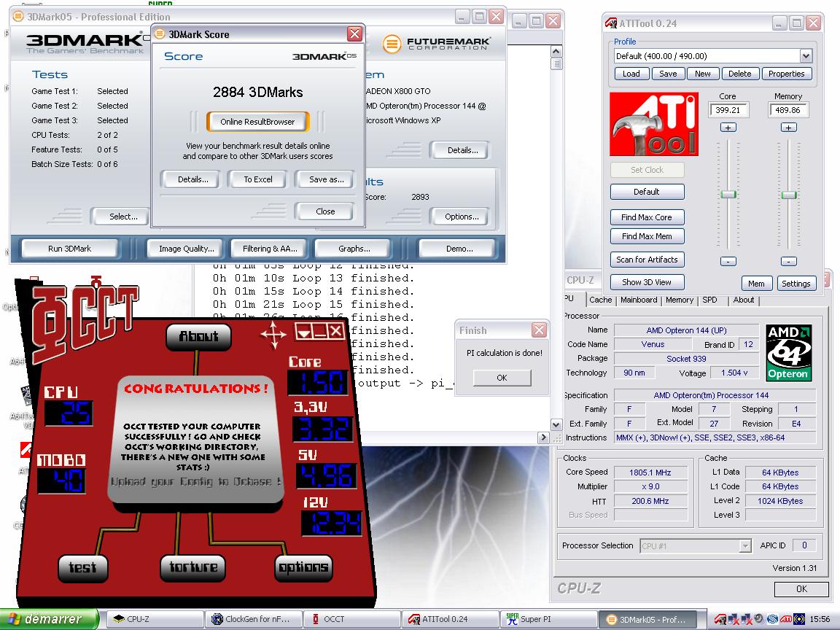The width and height of the screenshot is (840, 630).
Task: Open the ATITool Profile dropdown
Action: [x=806, y=56]
